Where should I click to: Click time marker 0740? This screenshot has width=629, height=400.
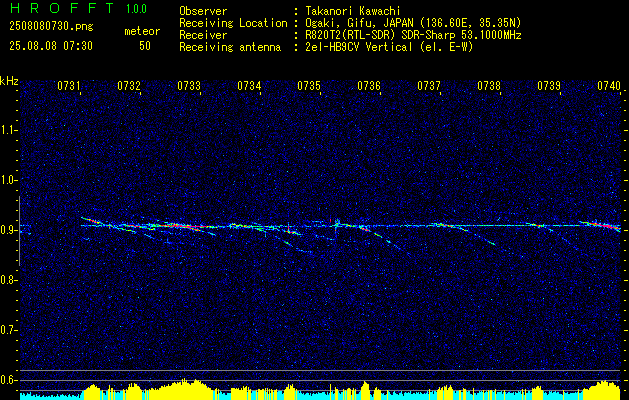(x=609, y=85)
